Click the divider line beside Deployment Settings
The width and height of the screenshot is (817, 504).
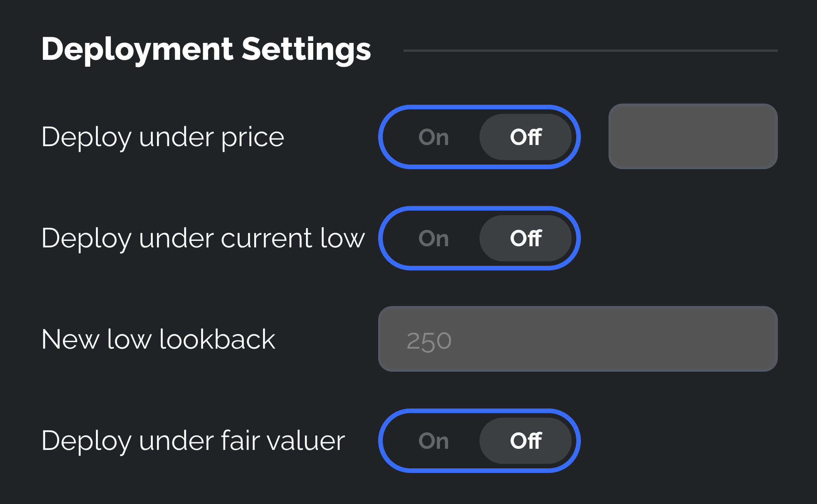click(590, 50)
